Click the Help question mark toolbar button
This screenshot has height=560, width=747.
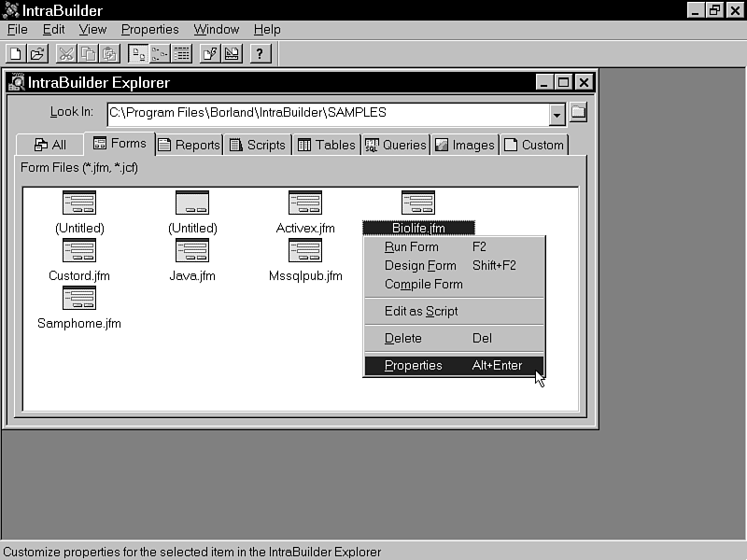pyautogui.click(x=261, y=53)
